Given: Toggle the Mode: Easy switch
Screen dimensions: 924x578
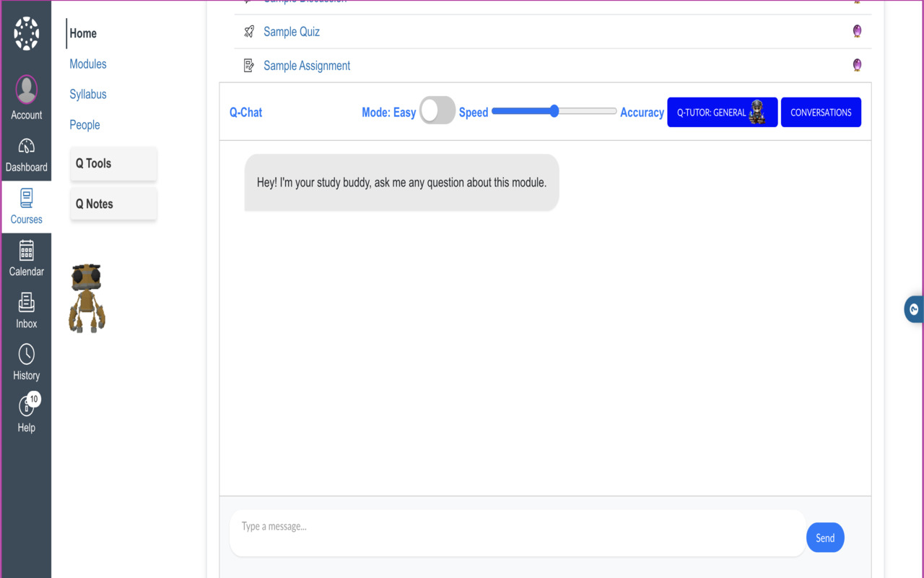Looking at the screenshot, I should pyautogui.click(x=437, y=111).
